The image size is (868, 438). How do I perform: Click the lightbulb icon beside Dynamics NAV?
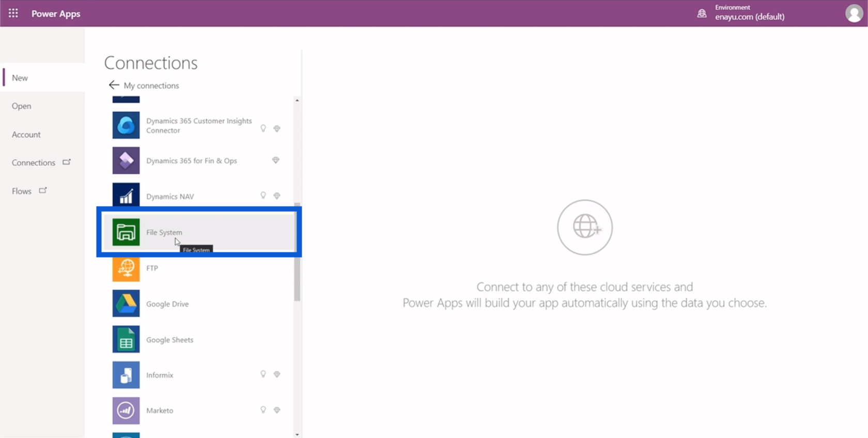point(263,195)
